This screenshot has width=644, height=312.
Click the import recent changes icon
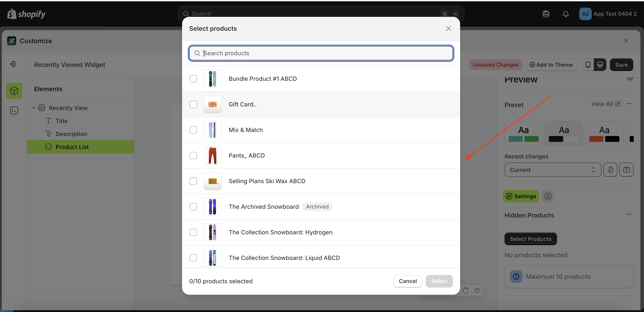point(610,170)
